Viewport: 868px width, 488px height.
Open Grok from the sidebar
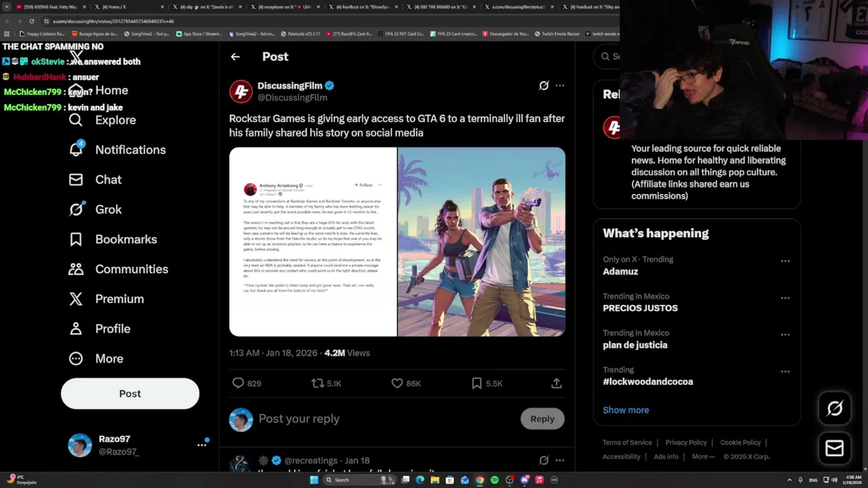pos(95,209)
